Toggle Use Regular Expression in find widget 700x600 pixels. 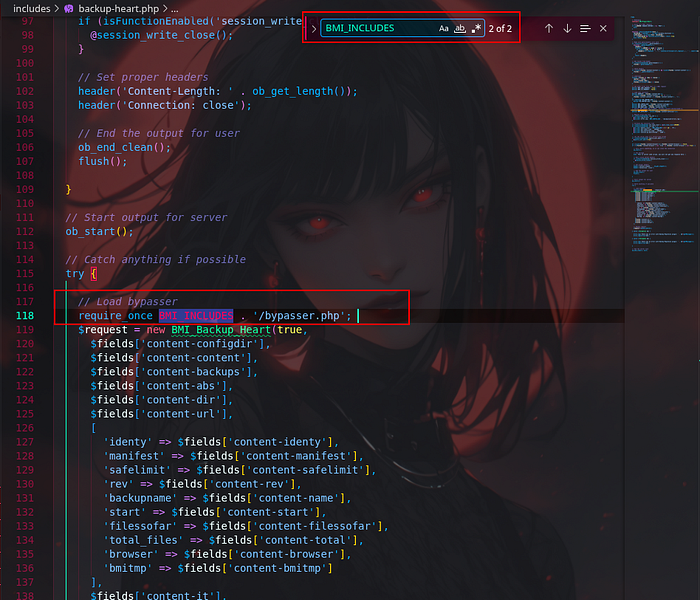pos(476,29)
